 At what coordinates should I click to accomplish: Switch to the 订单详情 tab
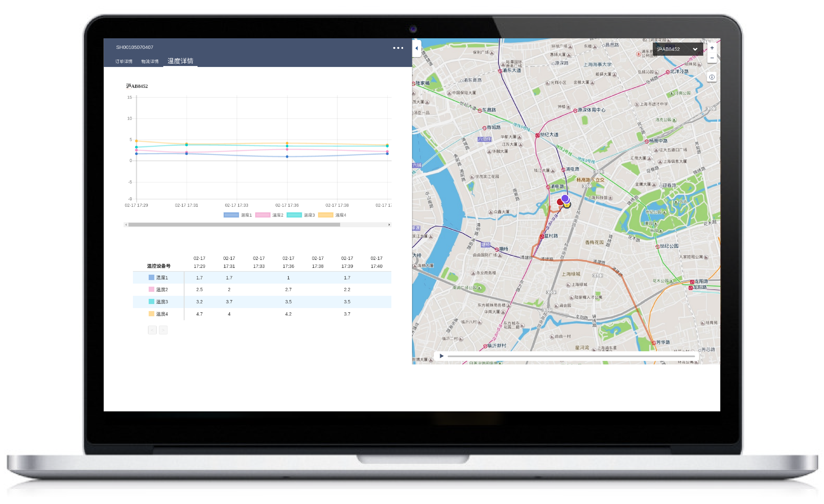[124, 62]
